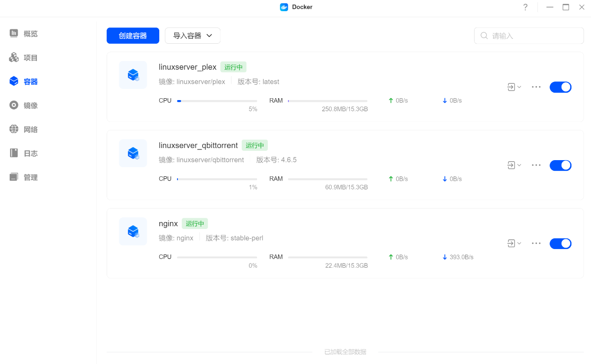Focus the 请输入 search field
The height and width of the screenshot is (364, 591).
click(x=529, y=36)
